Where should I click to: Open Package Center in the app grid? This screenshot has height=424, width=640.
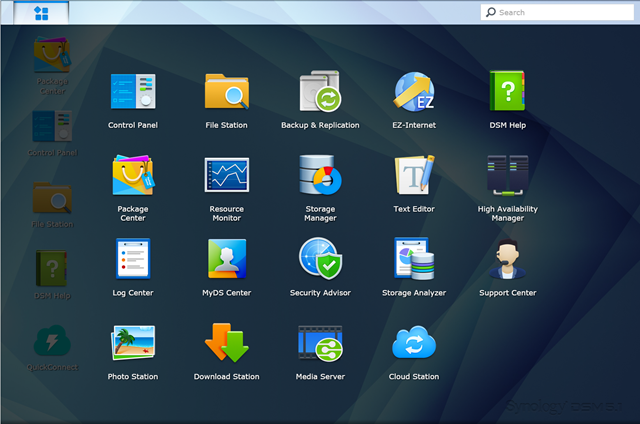[x=133, y=176]
